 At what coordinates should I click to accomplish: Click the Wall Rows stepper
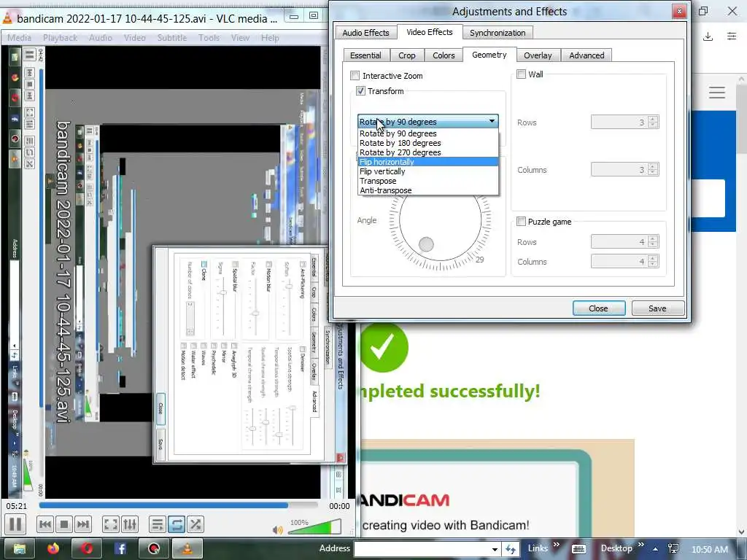coord(653,122)
